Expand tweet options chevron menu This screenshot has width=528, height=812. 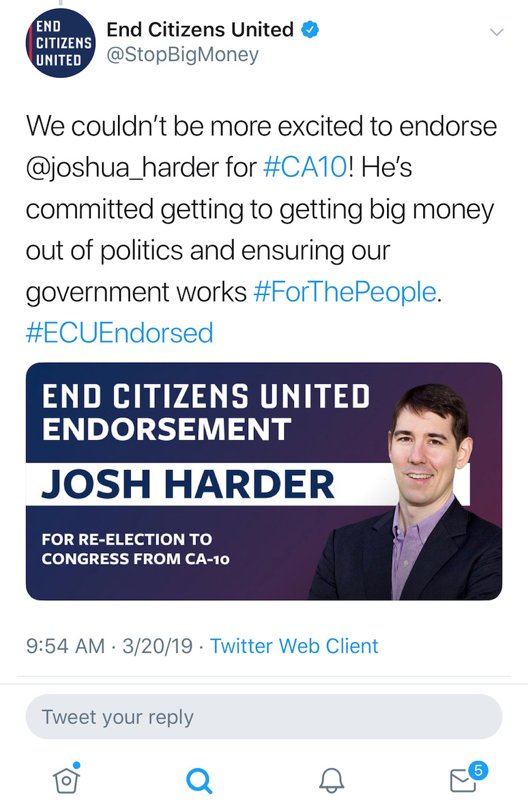496,32
